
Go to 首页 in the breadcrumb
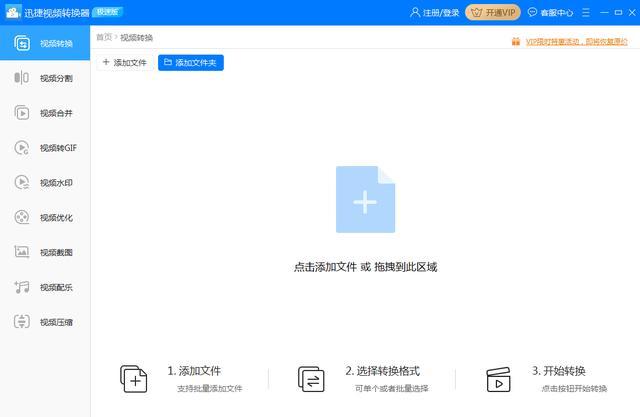pyautogui.click(x=104, y=37)
